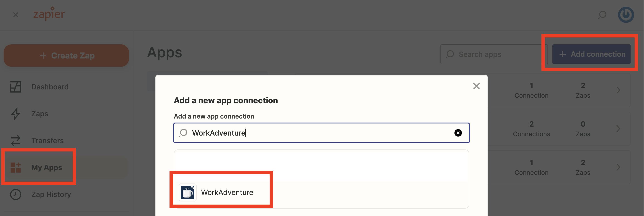Click the profile avatar icon
Image resolution: width=644 pixels, height=216 pixels.
(x=626, y=15)
